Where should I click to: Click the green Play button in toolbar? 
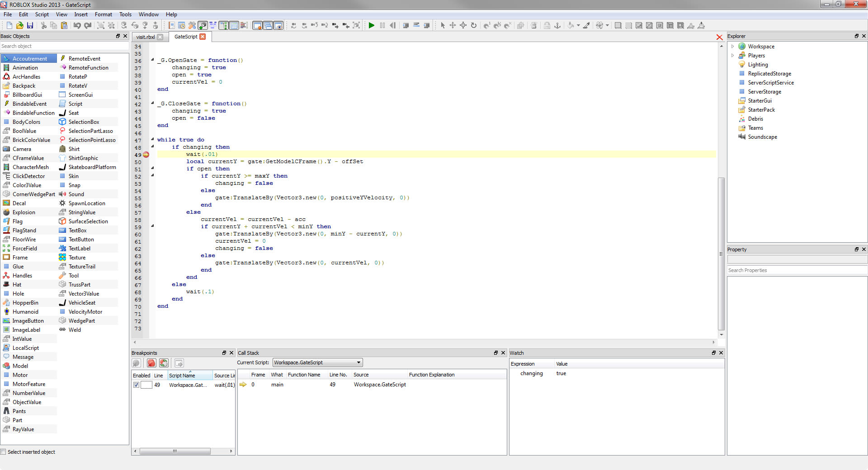click(x=371, y=25)
